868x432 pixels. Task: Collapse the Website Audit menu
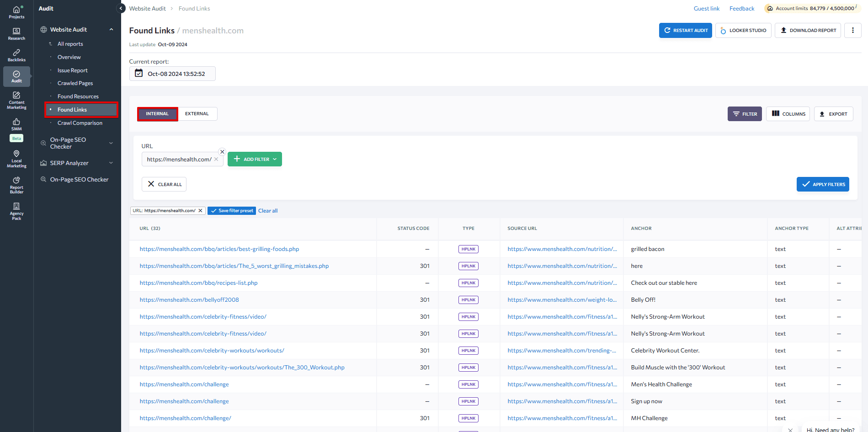[111, 30]
